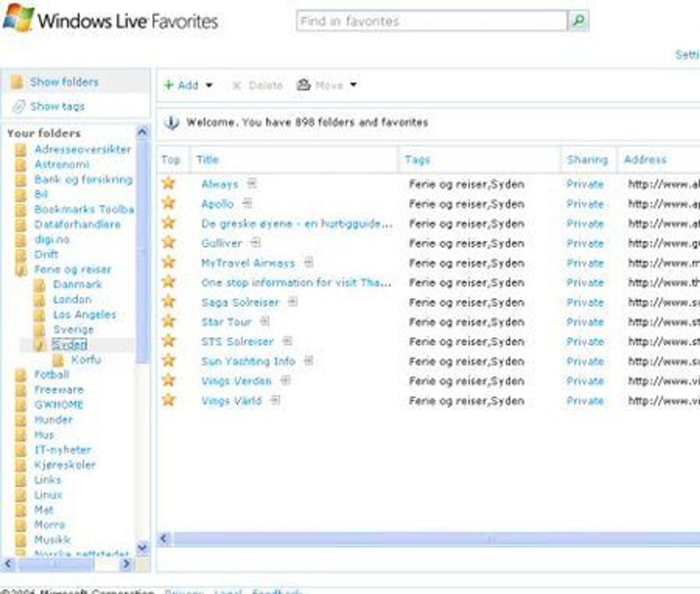Image resolution: width=700 pixels, height=594 pixels.
Task: Open the Vings Verden favorite link
Action: (x=236, y=381)
